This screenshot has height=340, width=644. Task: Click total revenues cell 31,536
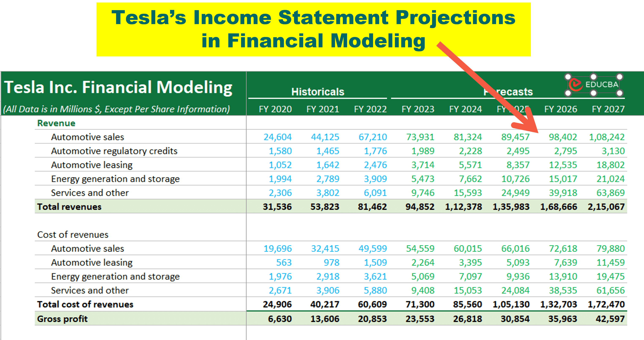point(277,207)
